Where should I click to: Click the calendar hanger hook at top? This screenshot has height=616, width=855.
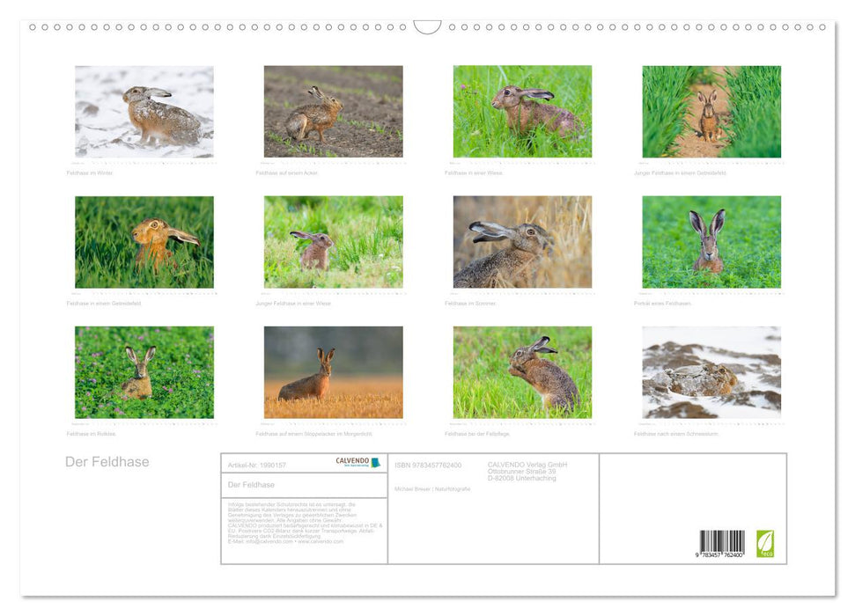427,27
